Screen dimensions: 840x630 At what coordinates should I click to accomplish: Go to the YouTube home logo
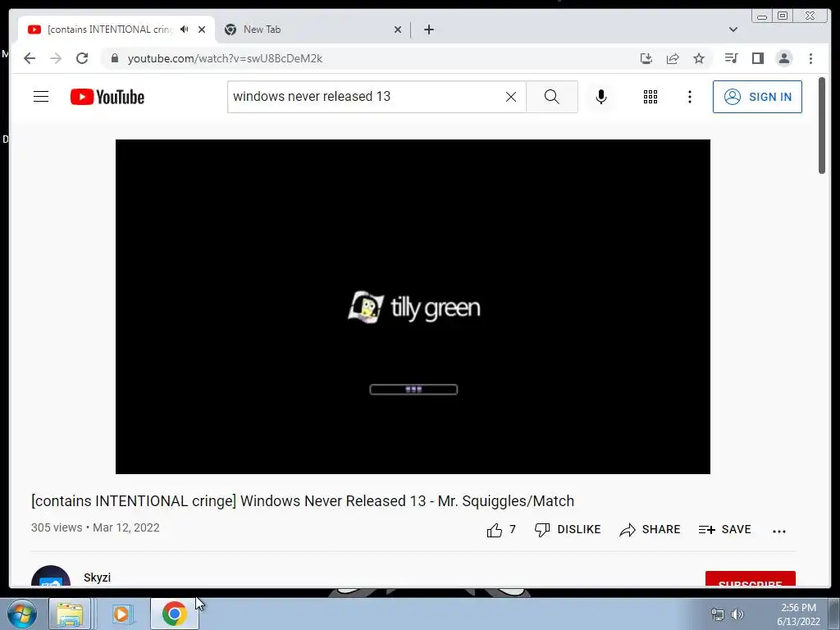click(107, 97)
